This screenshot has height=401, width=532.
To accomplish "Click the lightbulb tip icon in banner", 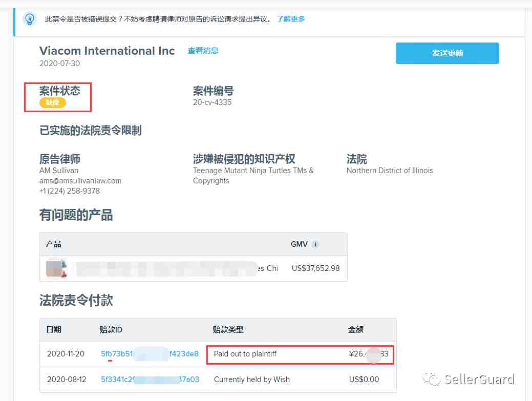I will coord(30,19).
